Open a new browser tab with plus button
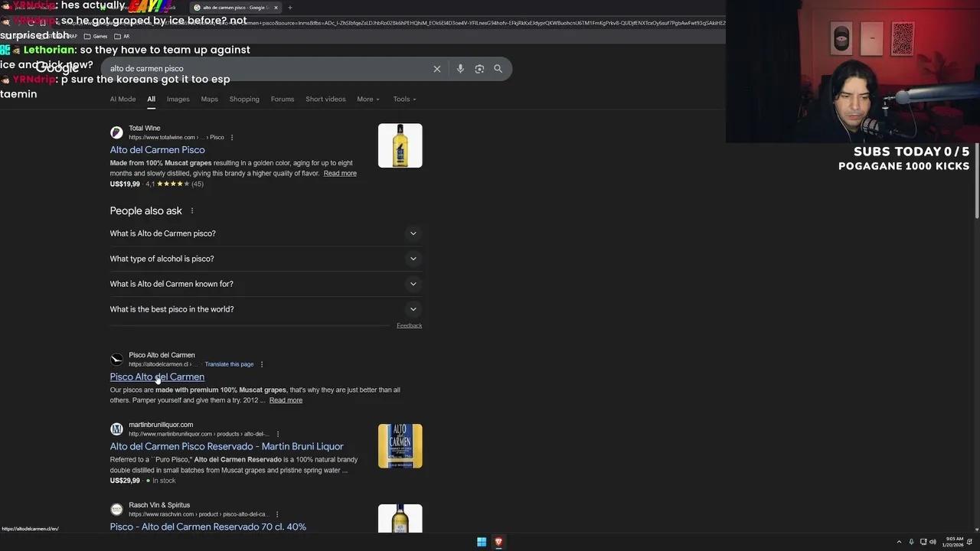This screenshot has height=551, width=980. 289,8
